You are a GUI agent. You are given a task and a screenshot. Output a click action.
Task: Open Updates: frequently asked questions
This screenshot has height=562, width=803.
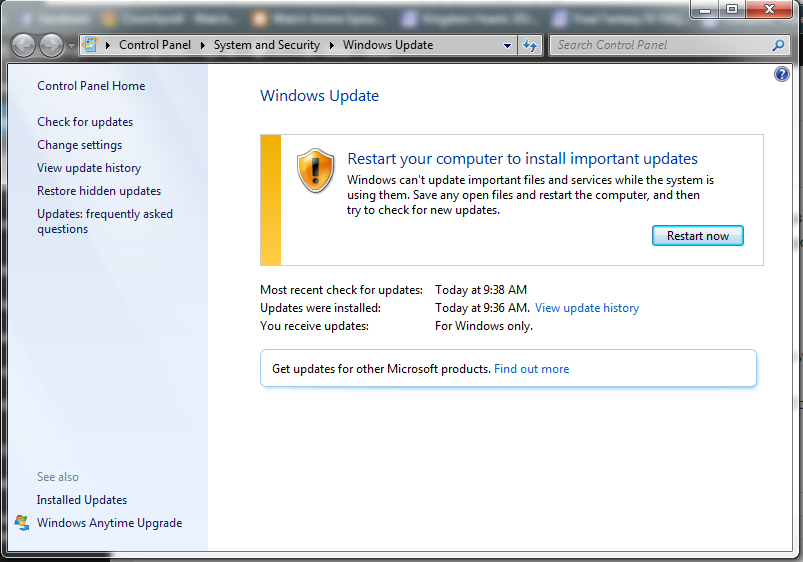(x=105, y=221)
